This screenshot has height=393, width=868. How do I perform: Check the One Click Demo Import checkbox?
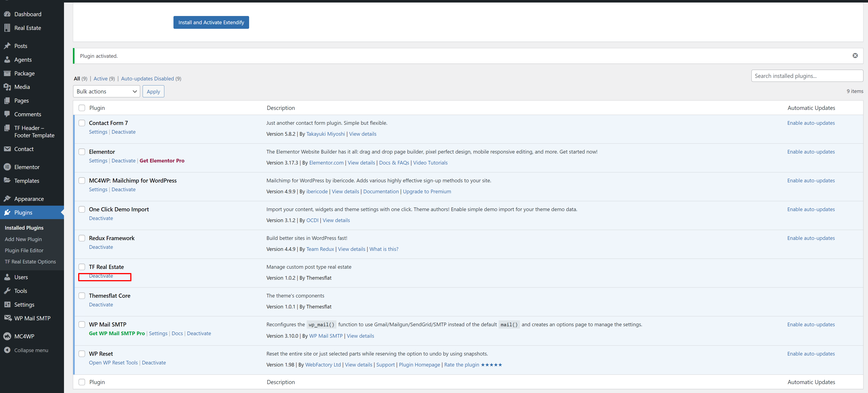coord(82,210)
